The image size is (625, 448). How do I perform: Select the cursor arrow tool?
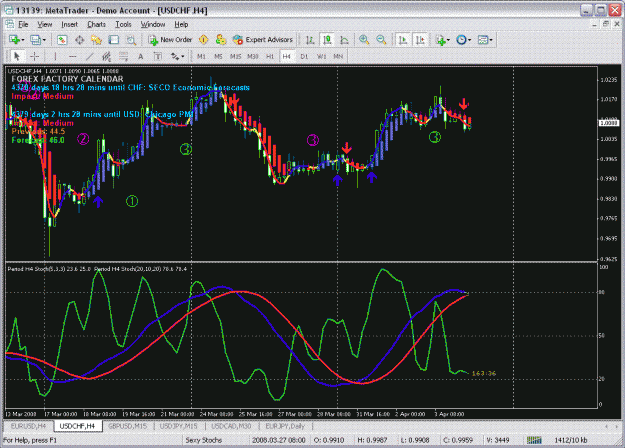pos(17,56)
